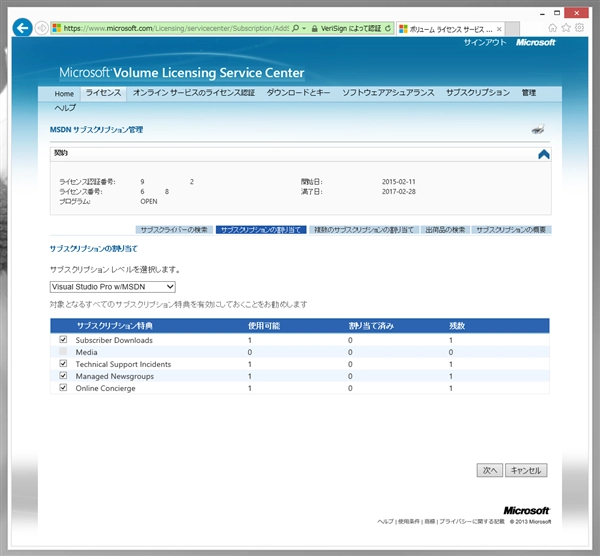600x556 pixels.
Task: Open the ヘルプ menu item
Action: tap(65, 108)
